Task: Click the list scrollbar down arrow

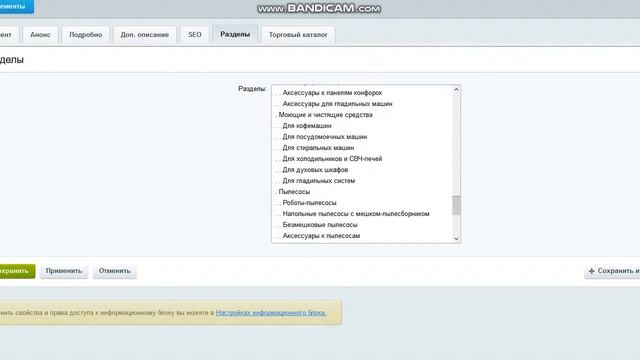Action: pyautogui.click(x=456, y=239)
